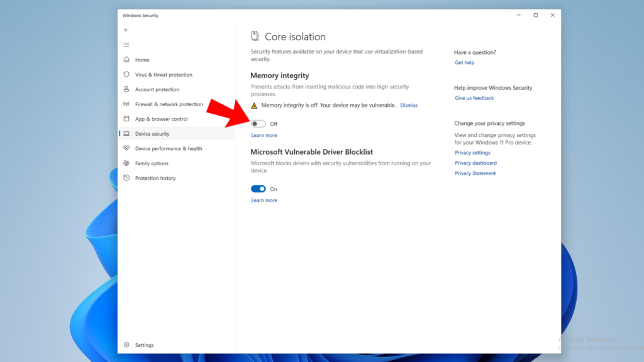Image resolution: width=644 pixels, height=362 pixels.
Task: Click the Virus & threat protection shield icon
Action: pos(126,74)
